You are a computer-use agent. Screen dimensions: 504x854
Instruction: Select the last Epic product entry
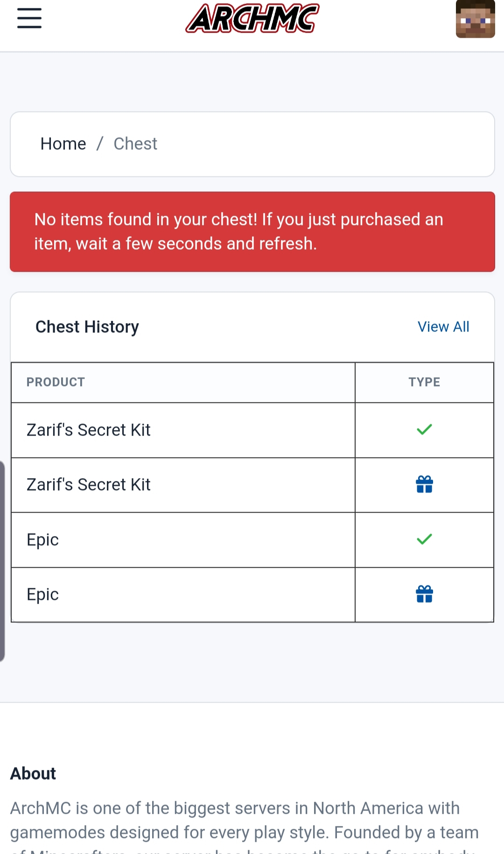click(42, 594)
